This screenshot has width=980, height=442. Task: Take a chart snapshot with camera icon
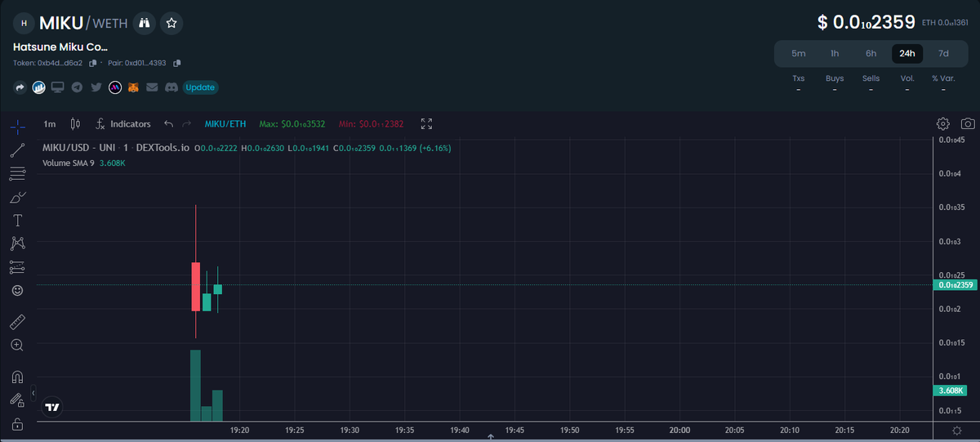pyautogui.click(x=968, y=124)
